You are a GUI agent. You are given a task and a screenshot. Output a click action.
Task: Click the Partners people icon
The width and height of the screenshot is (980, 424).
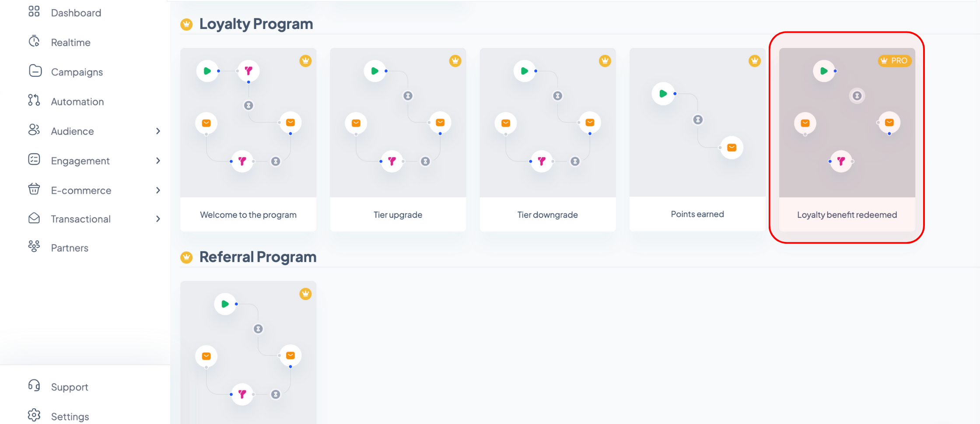click(34, 246)
